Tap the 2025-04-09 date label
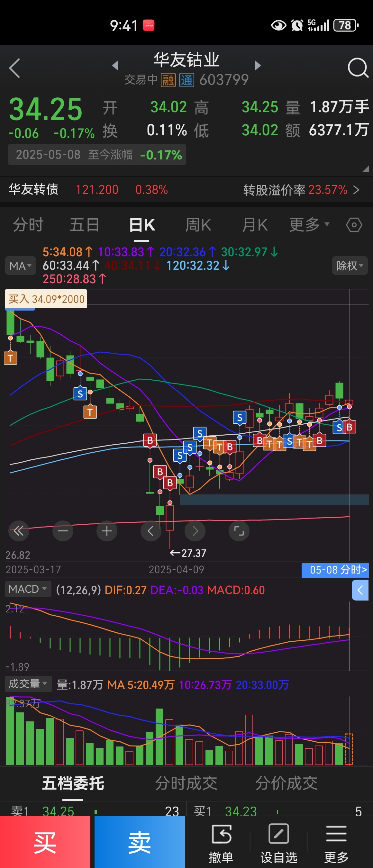 (177, 570)
